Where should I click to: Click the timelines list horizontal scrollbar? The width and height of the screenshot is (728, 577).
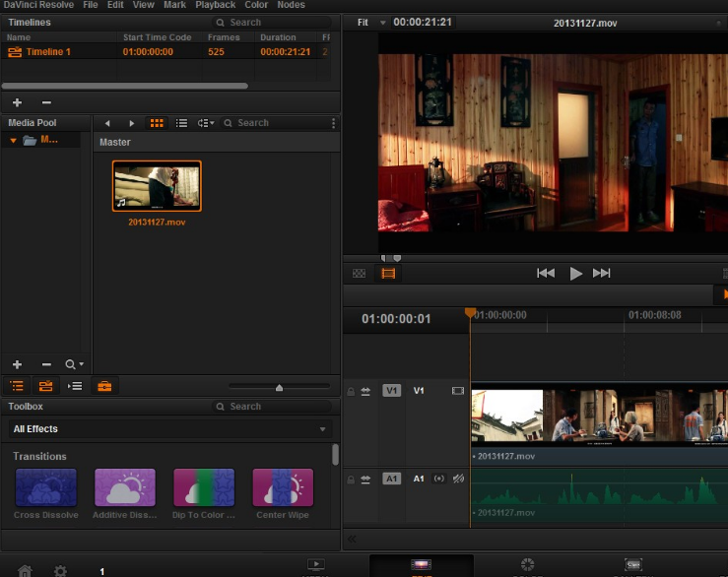pyautogui.click(x=124, y=86)
